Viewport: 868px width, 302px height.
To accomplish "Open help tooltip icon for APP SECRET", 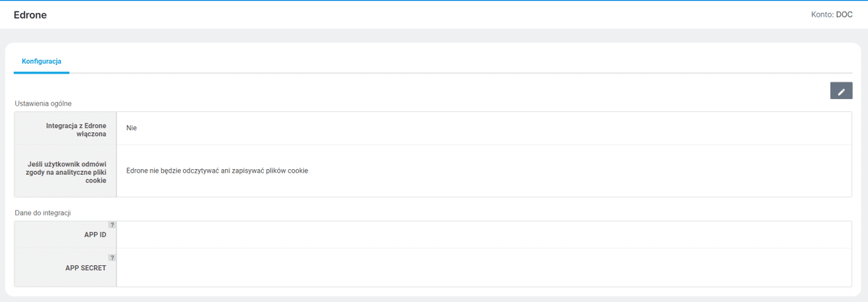I will (112, 257).
